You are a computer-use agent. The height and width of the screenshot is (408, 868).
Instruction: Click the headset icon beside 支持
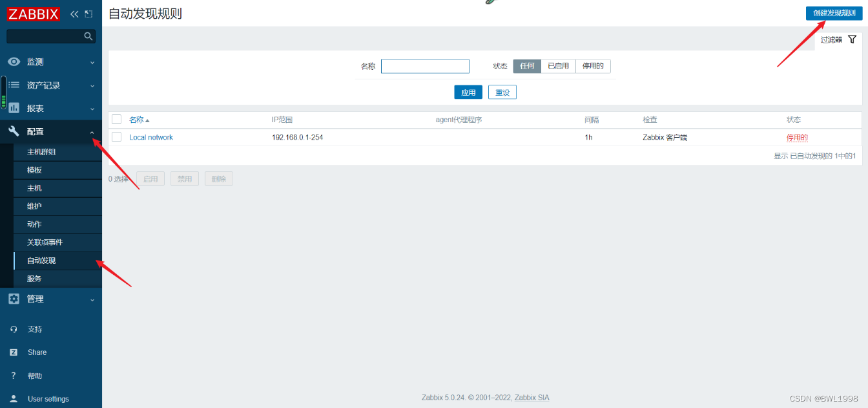pyautogui.click(x=14, y=329)
